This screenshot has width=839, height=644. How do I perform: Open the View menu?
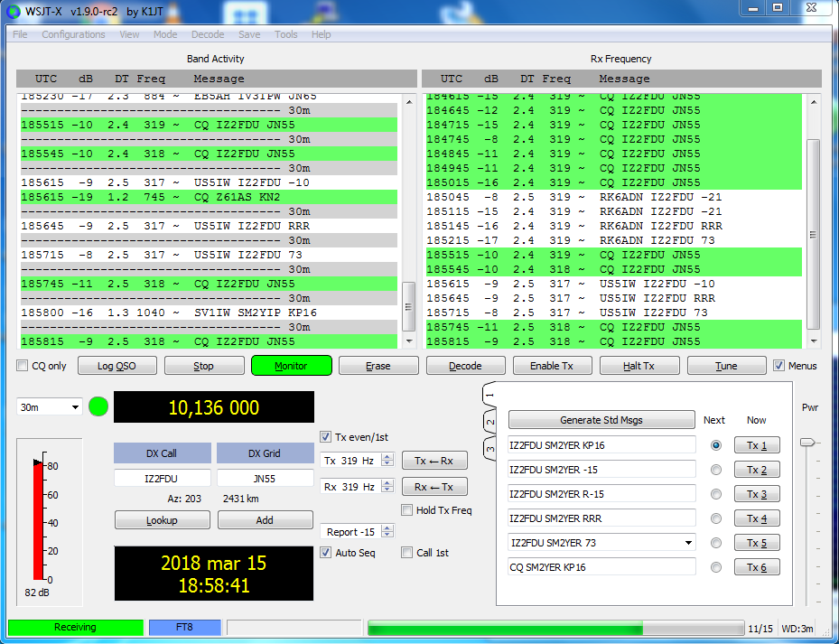point(129,34)
